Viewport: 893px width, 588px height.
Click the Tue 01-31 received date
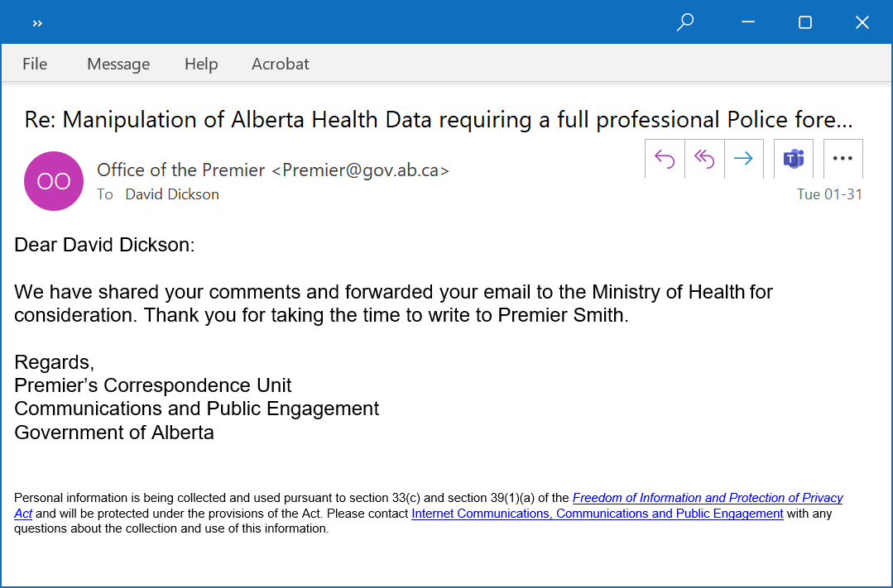click(830, 194)
